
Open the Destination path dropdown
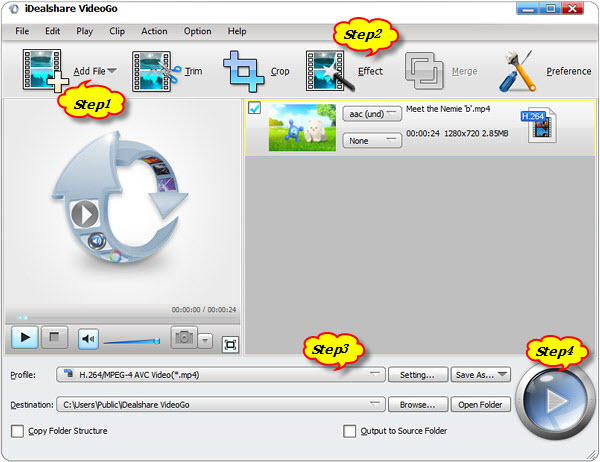click(x=221, y=404)
